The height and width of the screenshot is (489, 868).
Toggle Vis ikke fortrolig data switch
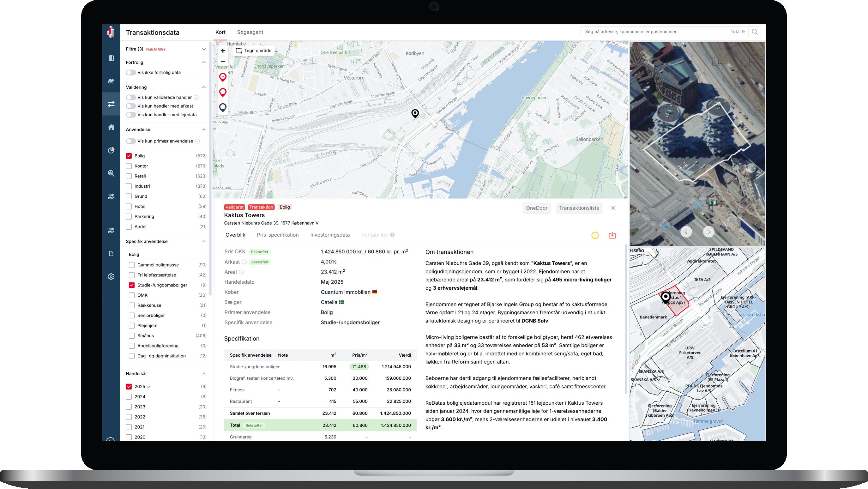point(131,72)
